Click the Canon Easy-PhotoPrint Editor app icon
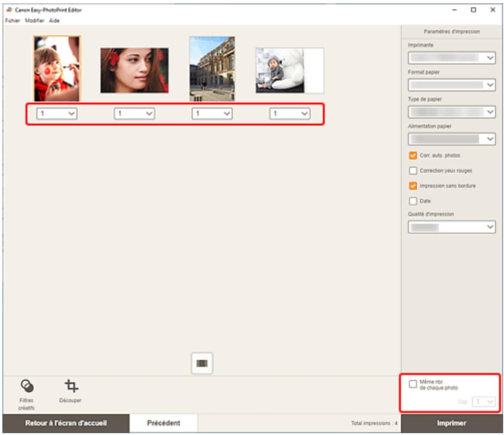This screenshot has height=435, width=504. pos(9,10)
